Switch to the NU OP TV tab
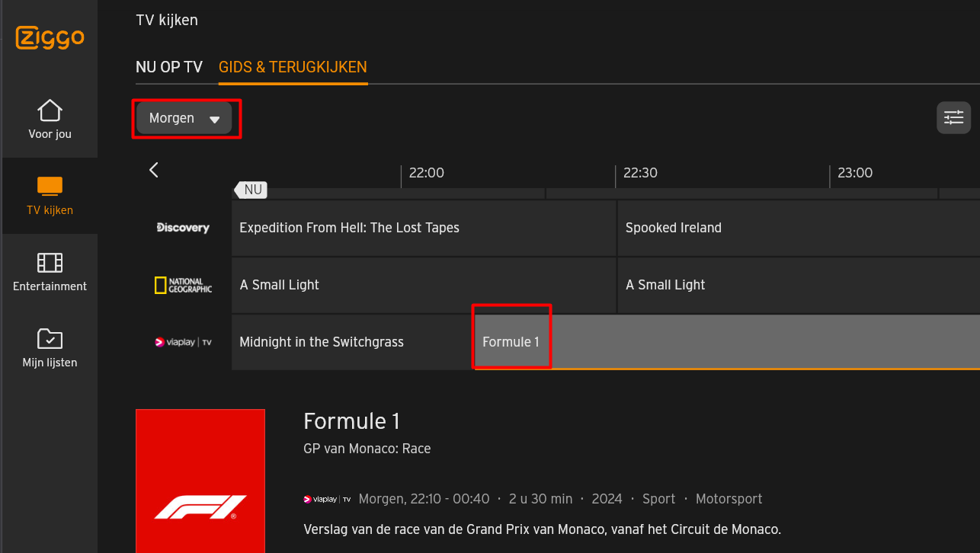The width and height of the screenshot is (980, 553). pyautogui.click(x=169, y=67)
